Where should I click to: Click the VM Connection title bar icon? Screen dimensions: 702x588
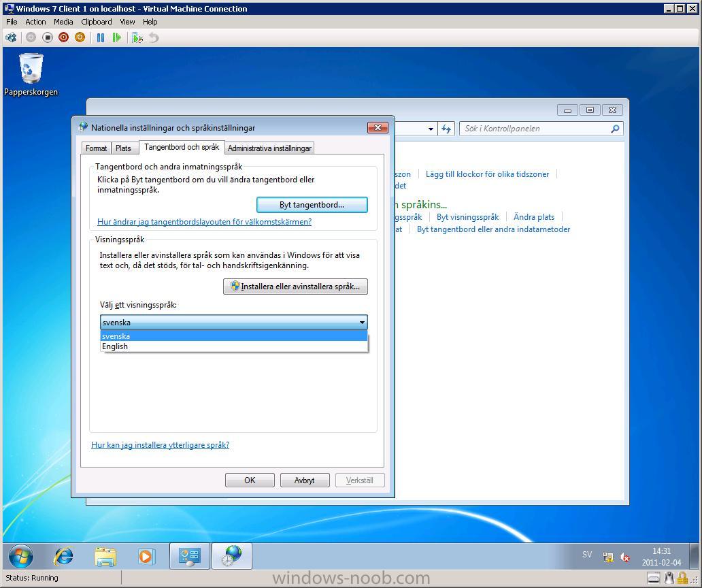click(x=9, y=9)
